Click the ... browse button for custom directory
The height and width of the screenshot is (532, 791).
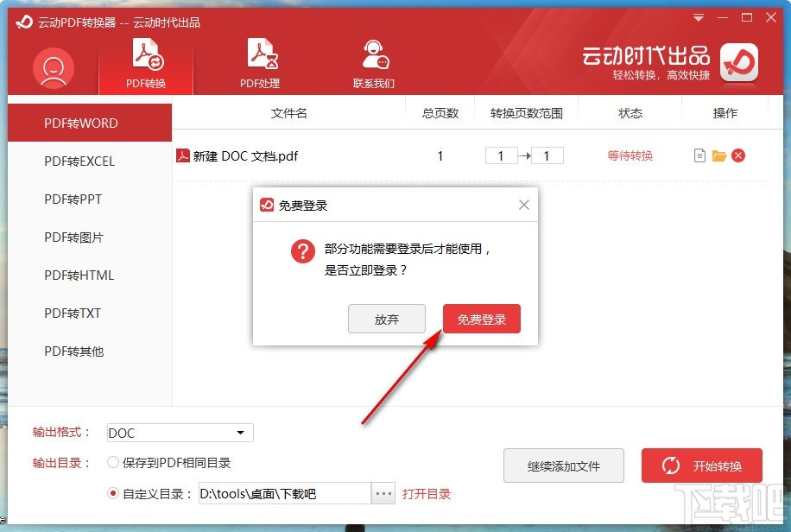pos(383,493)
